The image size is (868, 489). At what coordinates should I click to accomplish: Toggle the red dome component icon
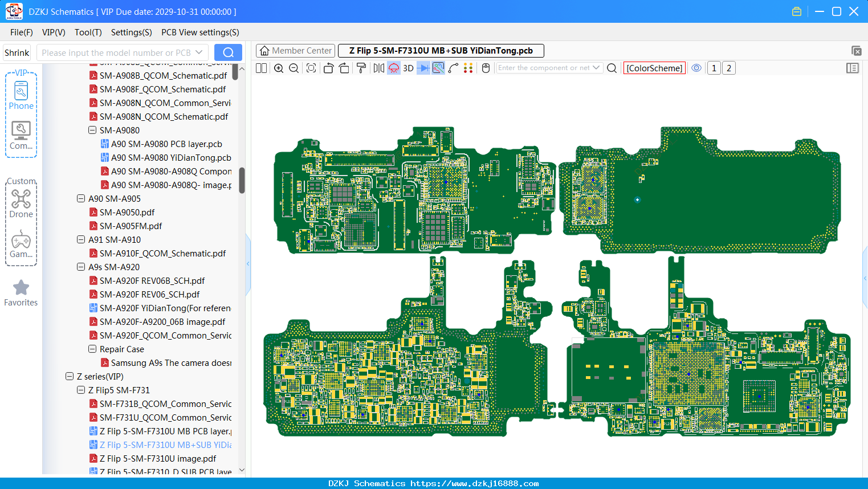point(394,68)
